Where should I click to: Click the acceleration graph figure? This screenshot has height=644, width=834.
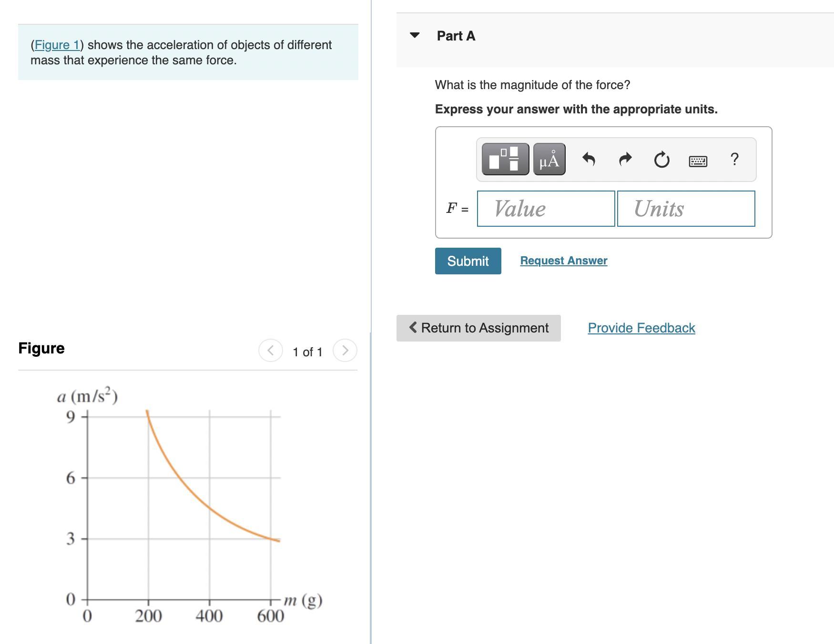pyautogui.click(x=191, y=505)
